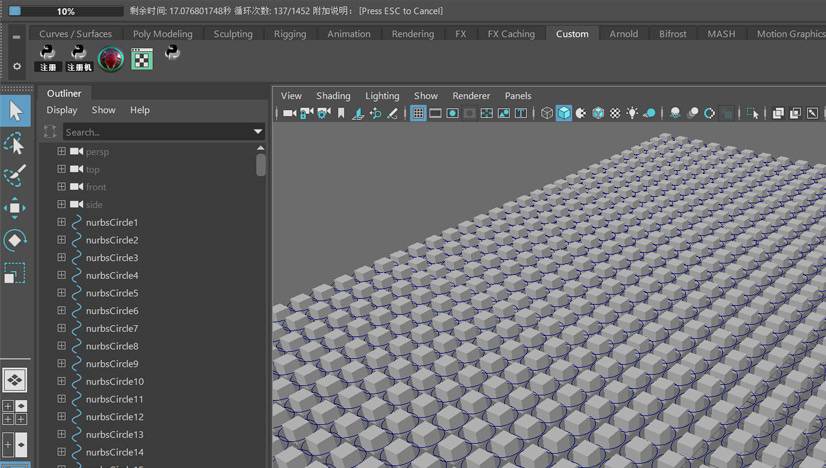826x468 pixels.
Task: Toggle Isolate Select viewport icon
Action: [x=753, y=113]
